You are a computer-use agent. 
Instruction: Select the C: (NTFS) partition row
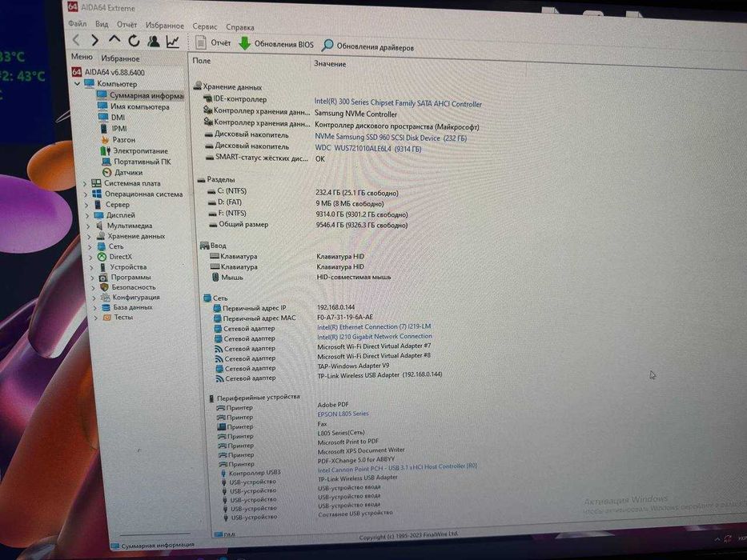[x=303, y=192]
